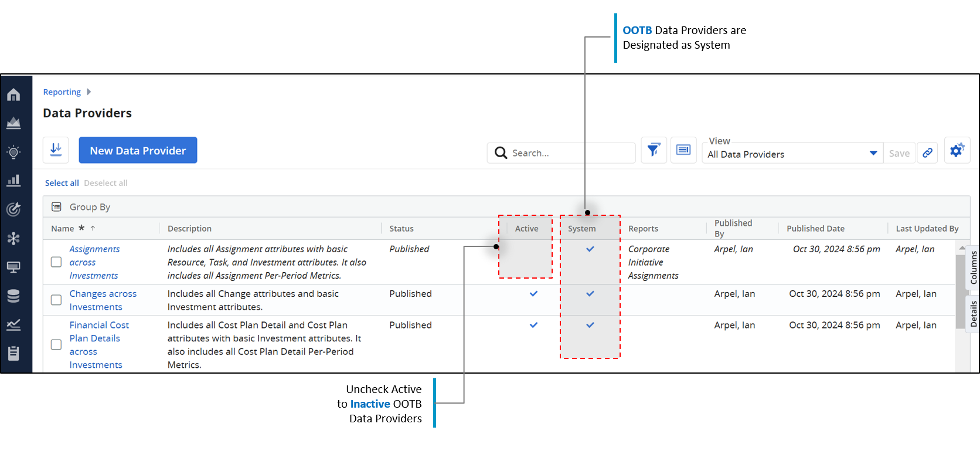
Task: Click the download export icon button
Action: pos(56,150)
